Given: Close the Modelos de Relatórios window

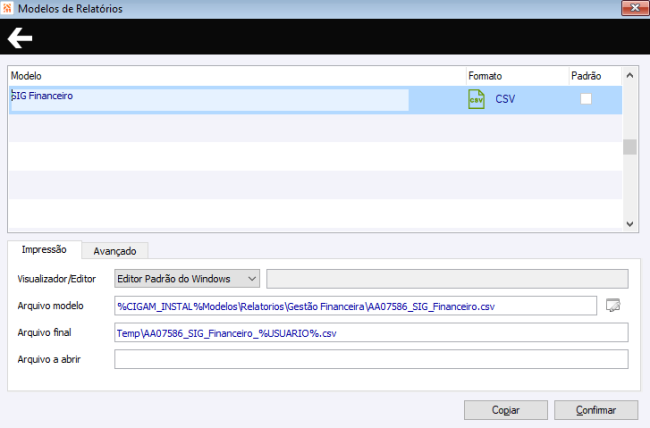Looking at the screenshot, I should [635, 8].
